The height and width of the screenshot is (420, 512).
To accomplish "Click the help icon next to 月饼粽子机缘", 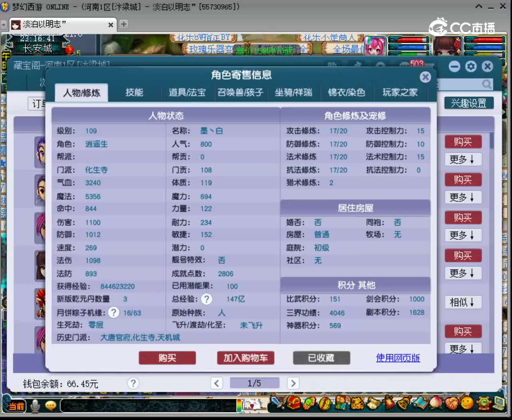I will [114, 312].
